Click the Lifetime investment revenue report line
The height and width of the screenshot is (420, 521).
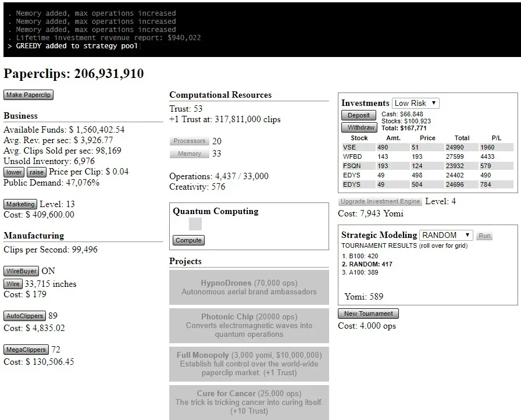click(x=108, y=38)
